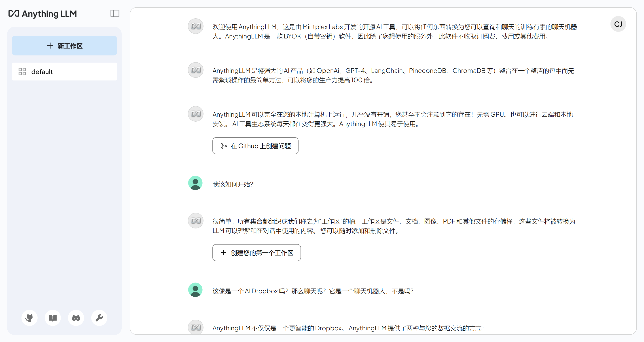Image resolution: width=644 pixels, height=342 pixels.
Task: Click the paragraph starting AnythingLLM 可以完全在您的本地计算机
Action: 393,119
